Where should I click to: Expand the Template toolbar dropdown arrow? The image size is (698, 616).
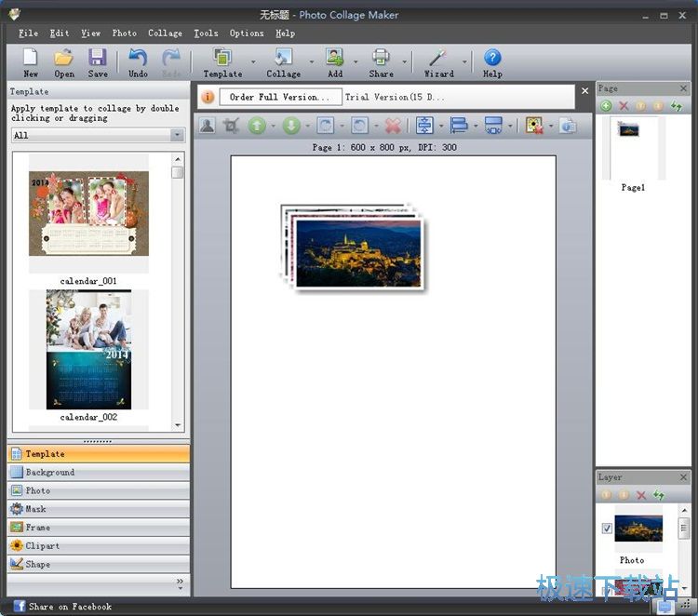253,63
